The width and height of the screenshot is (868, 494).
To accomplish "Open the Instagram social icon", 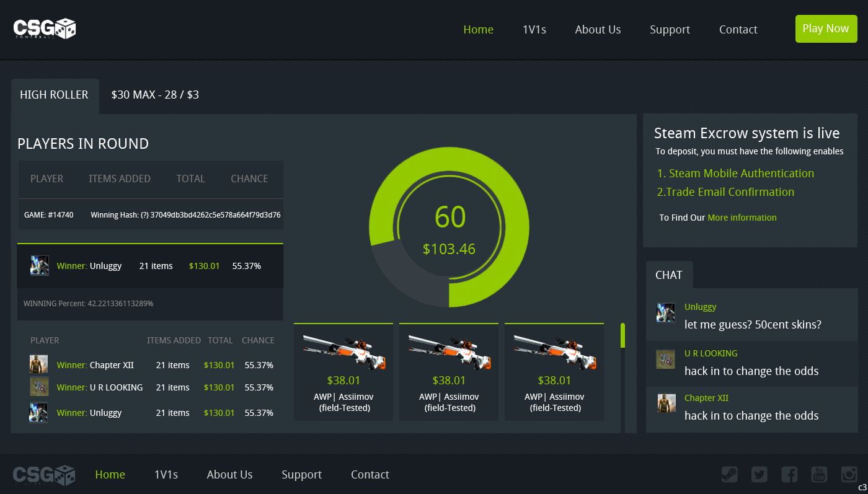I will tap(849, 474).
